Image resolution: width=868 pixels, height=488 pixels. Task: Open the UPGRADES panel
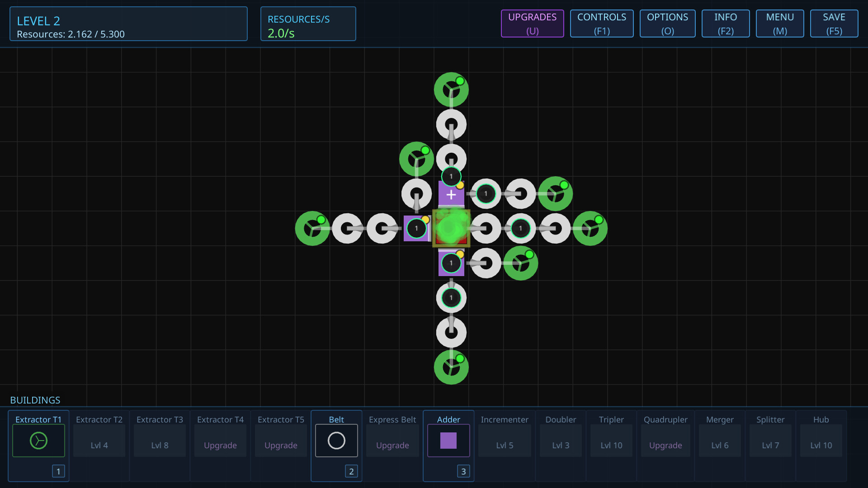[x=532, y=23]
